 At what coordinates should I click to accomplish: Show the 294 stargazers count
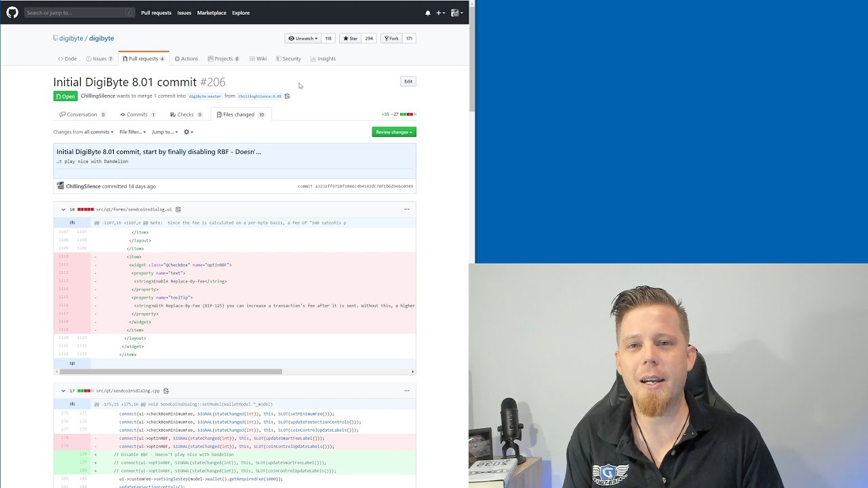tap(369, 39)
